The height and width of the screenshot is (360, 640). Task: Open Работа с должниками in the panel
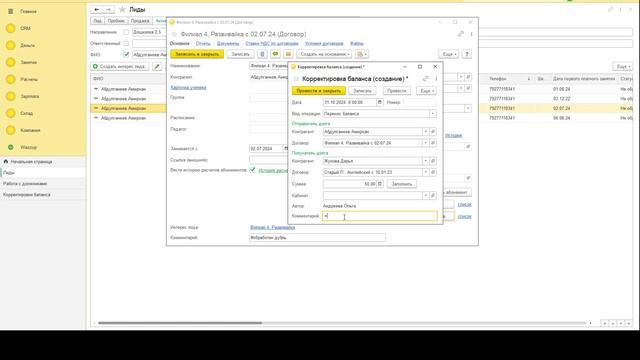pyautogui.click(x=25, y=184)
